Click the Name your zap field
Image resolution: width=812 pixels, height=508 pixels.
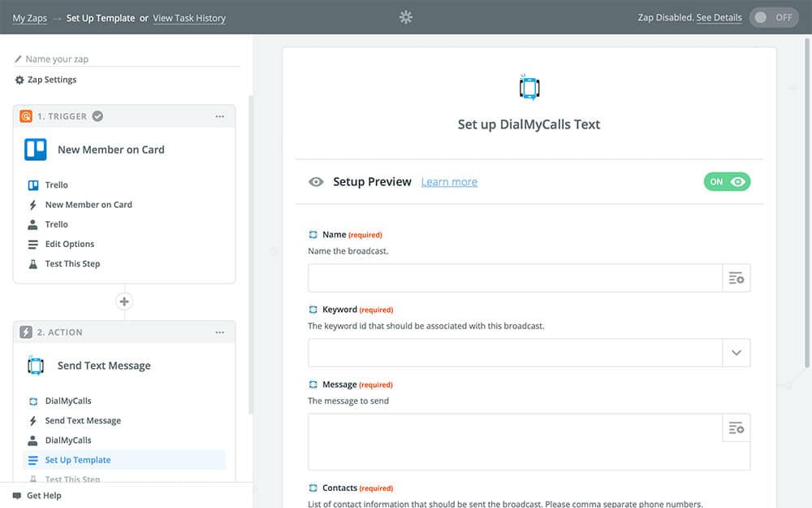(130, 59)
